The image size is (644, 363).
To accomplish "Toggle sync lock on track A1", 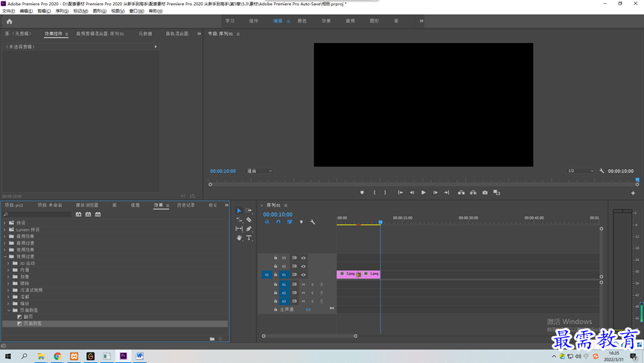I will 294,285.
